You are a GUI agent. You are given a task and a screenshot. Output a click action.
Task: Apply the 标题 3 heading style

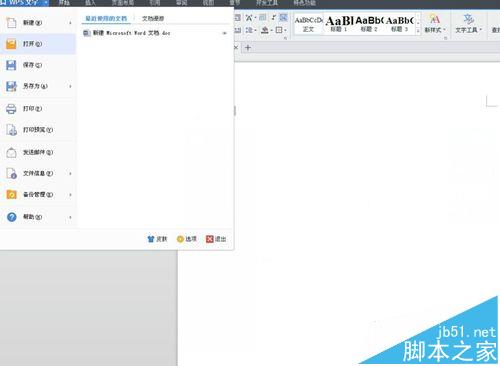[x=400, y=24]
